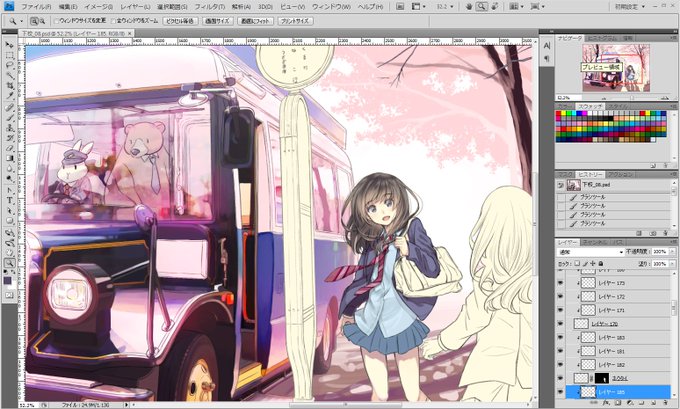Open the blend mode dropdown 通常
Image resolution: width=680 pixels, height=409 pixels.
pyautogui.click(x=591, y=252)
